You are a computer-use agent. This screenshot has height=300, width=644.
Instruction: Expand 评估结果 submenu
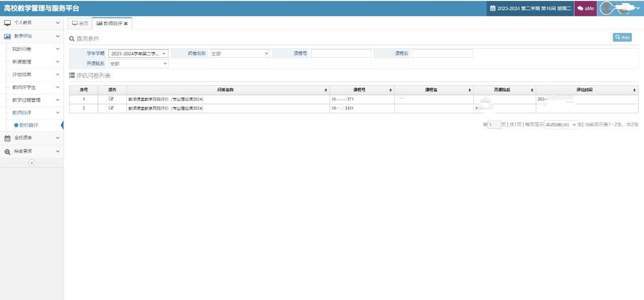[58, 74]
